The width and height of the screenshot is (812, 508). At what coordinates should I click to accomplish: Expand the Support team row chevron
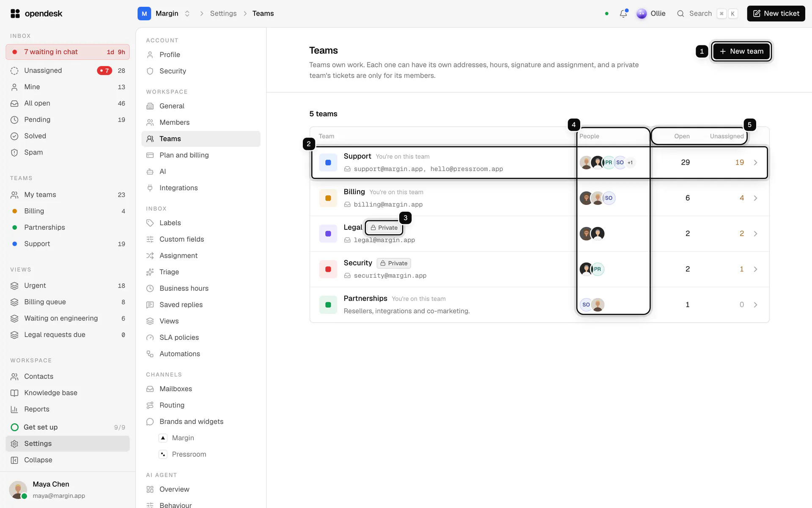coord(755,163)
